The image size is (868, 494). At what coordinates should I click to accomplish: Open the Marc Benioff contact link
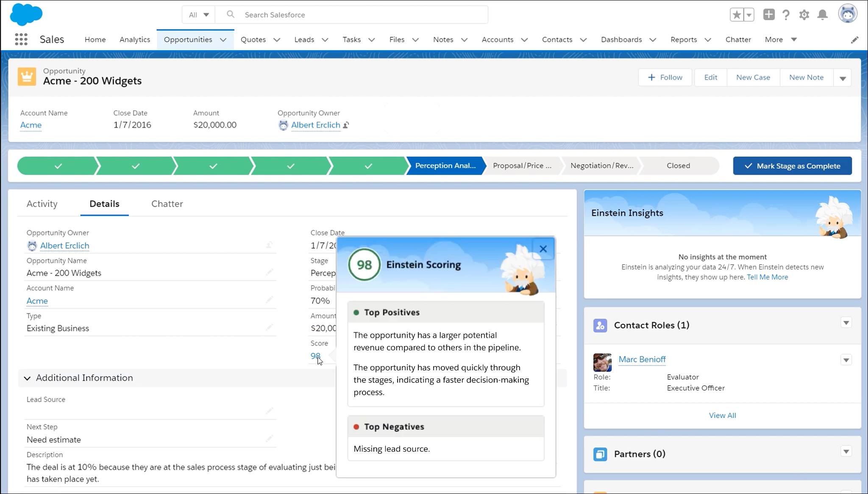pyautogui.click(x=642, y=359)
